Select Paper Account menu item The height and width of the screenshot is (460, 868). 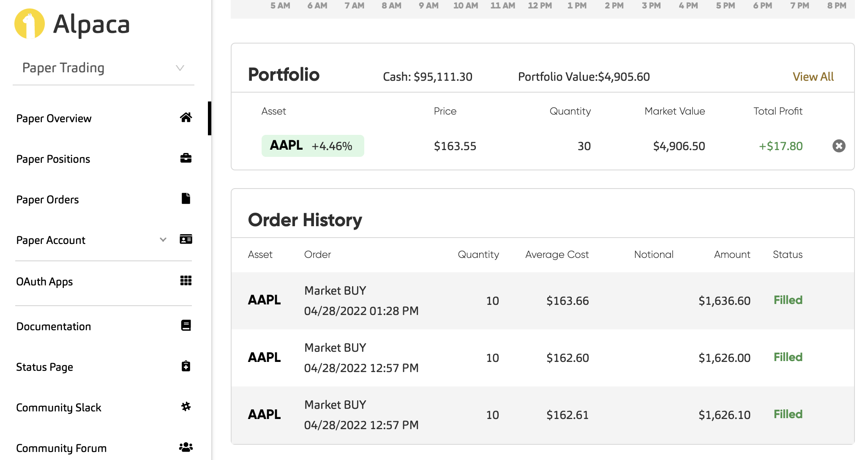pyautogui.click(x=51, y=240)
